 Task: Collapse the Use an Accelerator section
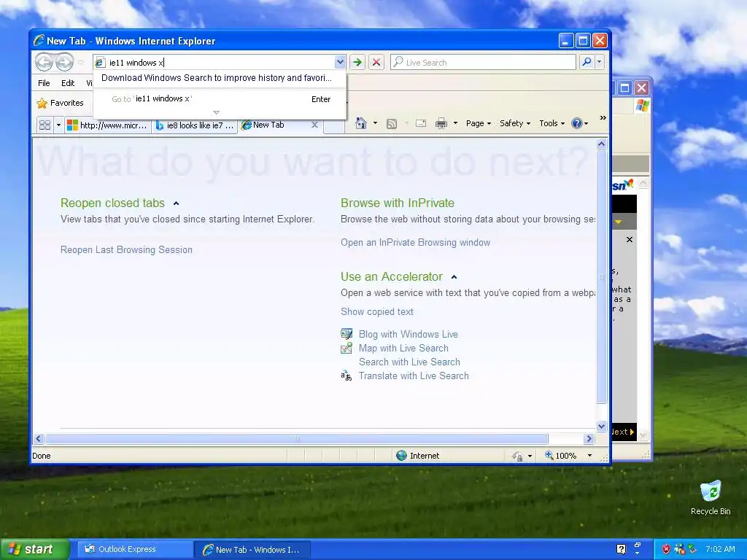454,277
